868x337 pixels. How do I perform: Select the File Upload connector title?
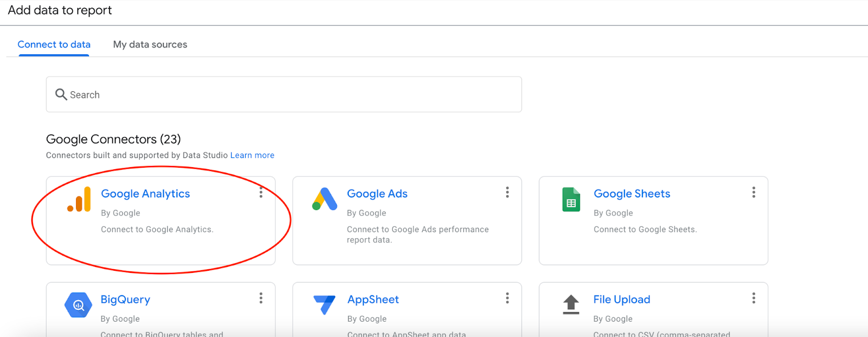[622, 300]
